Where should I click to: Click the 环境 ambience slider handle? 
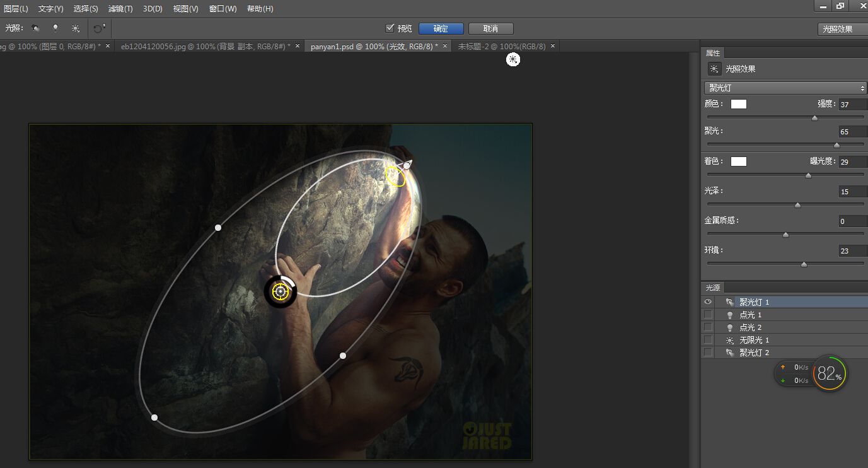click(x=804, y=264)
